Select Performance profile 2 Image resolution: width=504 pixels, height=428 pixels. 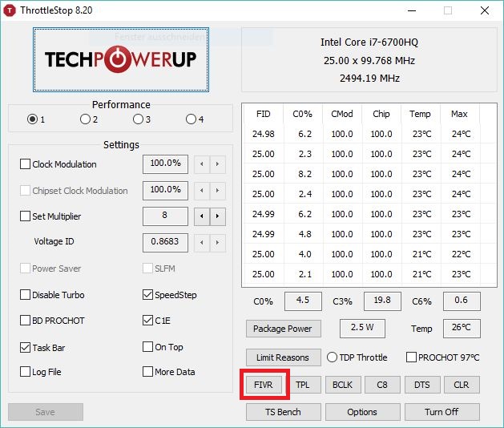(85, 119)
